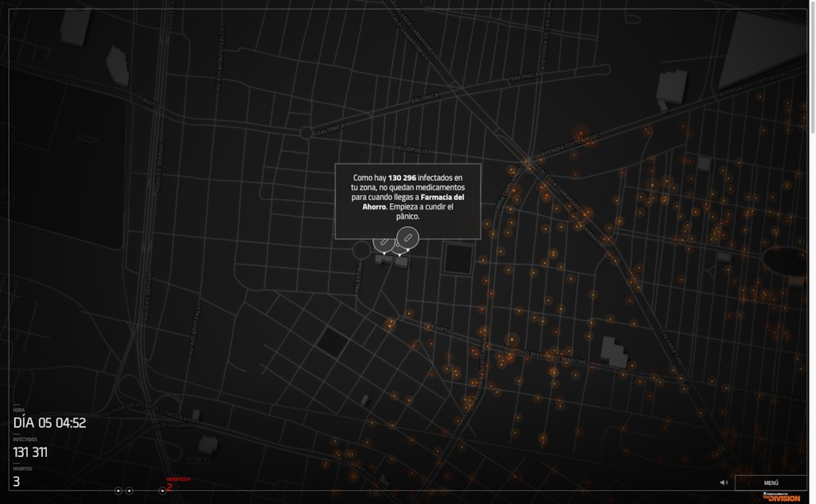Mute the sound with the speaker icon

click(x=724, y=483)
